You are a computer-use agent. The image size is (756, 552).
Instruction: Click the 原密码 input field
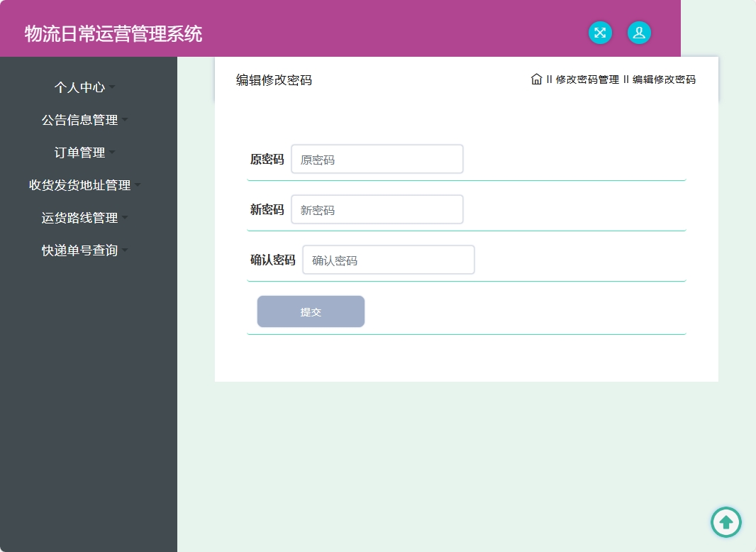[377, 159]
